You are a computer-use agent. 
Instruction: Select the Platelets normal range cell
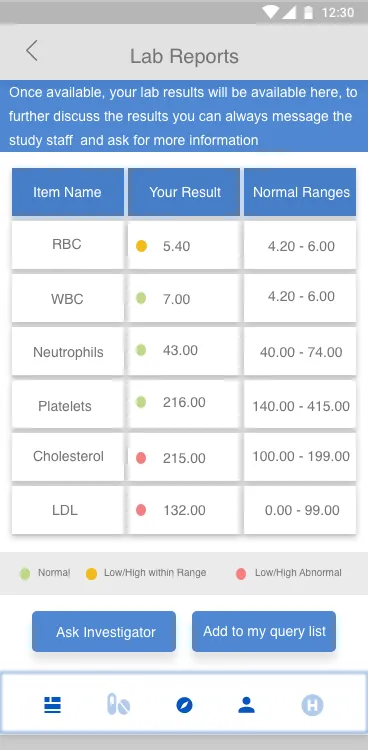tap(300, 405)
